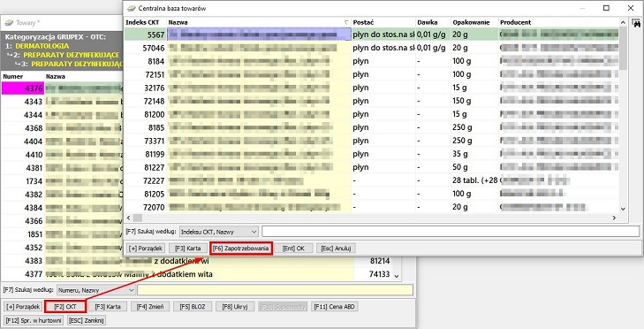Click [+] Porządek in Towary window

pos(23,307)
